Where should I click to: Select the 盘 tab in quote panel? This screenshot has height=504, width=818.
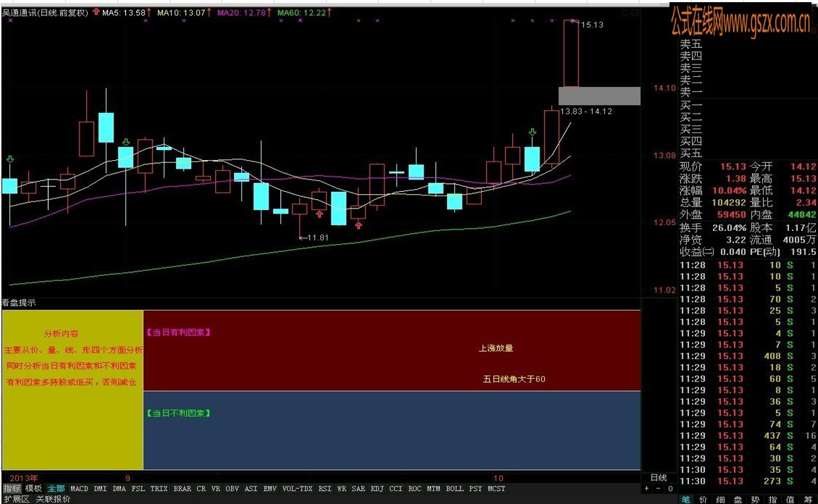click(x=738, y=500)
